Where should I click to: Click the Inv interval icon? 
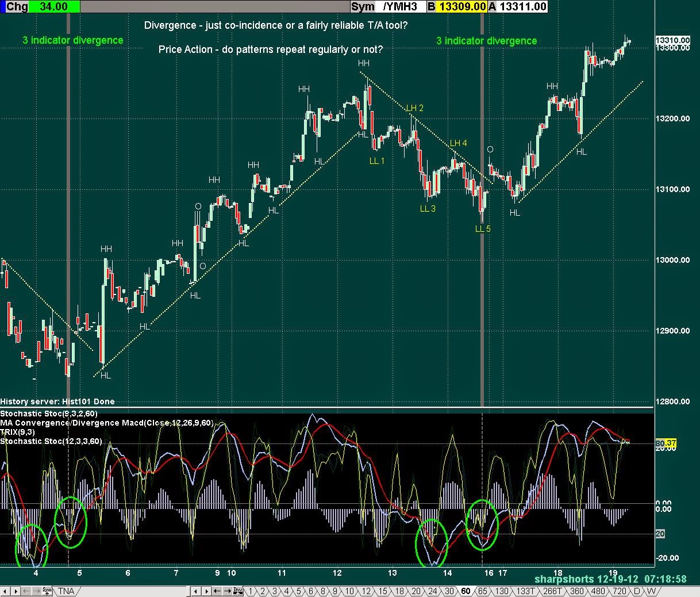[x=237, y=591]
